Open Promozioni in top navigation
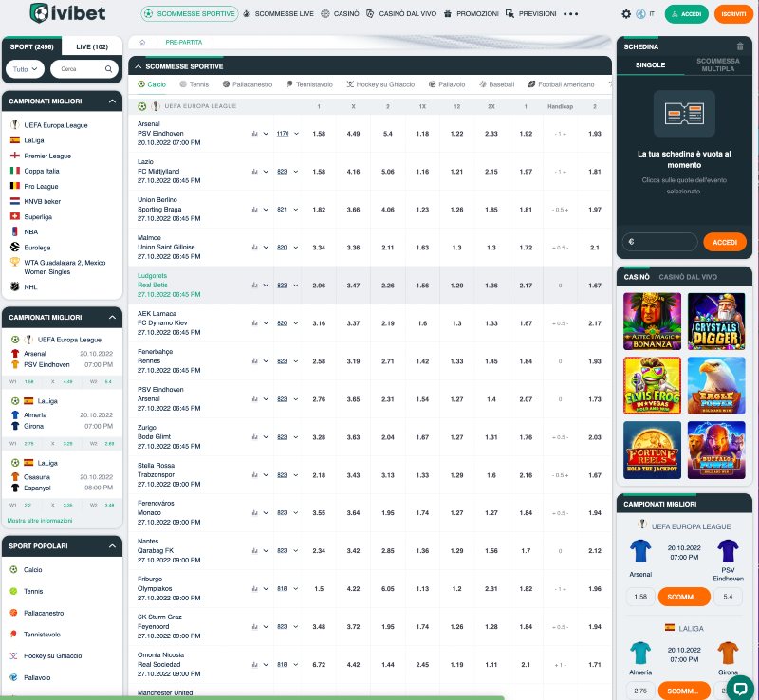Screen dimensions: 759x700 (471, 14)
